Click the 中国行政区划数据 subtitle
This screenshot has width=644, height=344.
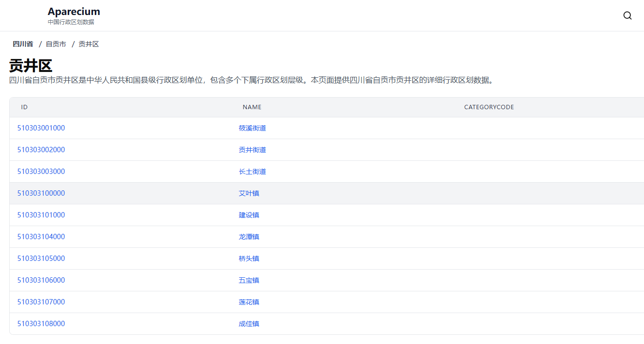point(71,22)
